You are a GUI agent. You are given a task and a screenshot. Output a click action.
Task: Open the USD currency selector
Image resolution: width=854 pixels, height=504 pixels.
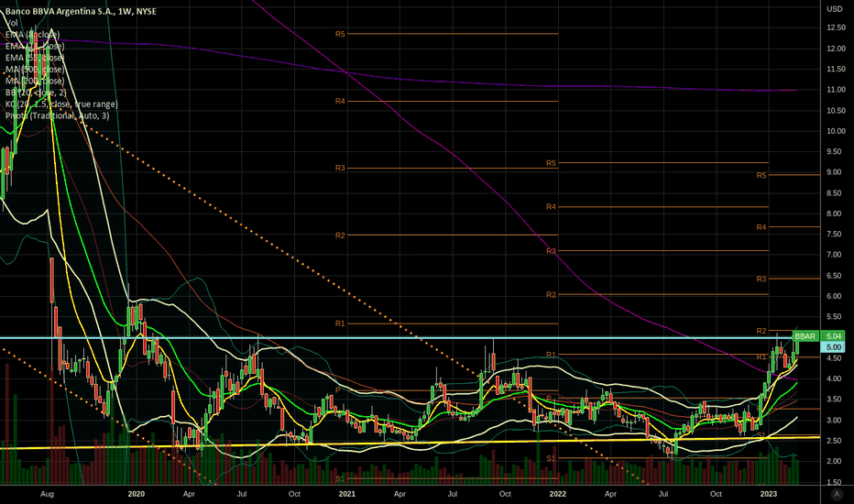(x=835, y=9)
